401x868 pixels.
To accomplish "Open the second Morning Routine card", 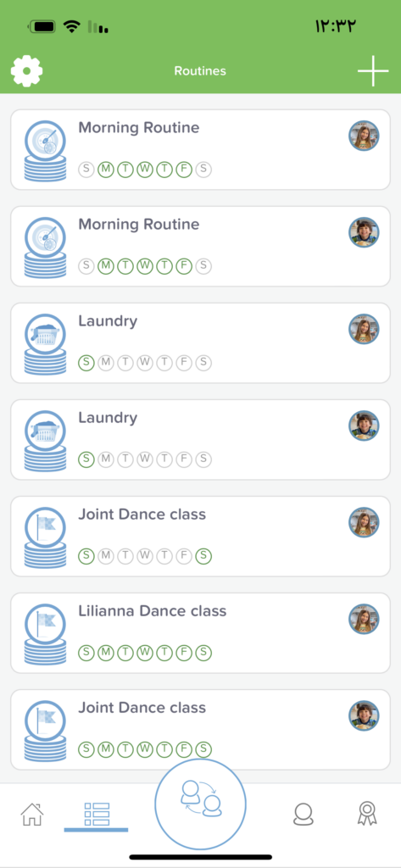I will [x=200, y=247].
